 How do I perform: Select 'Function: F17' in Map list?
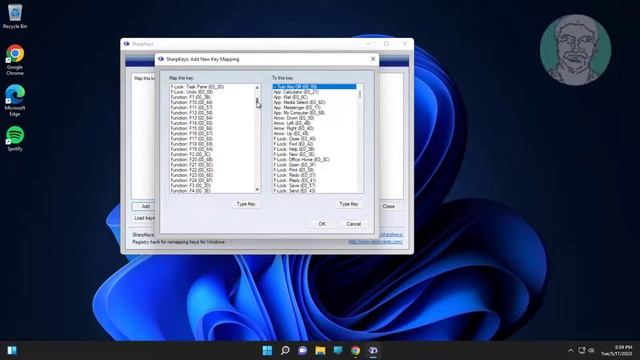(191, 139)
